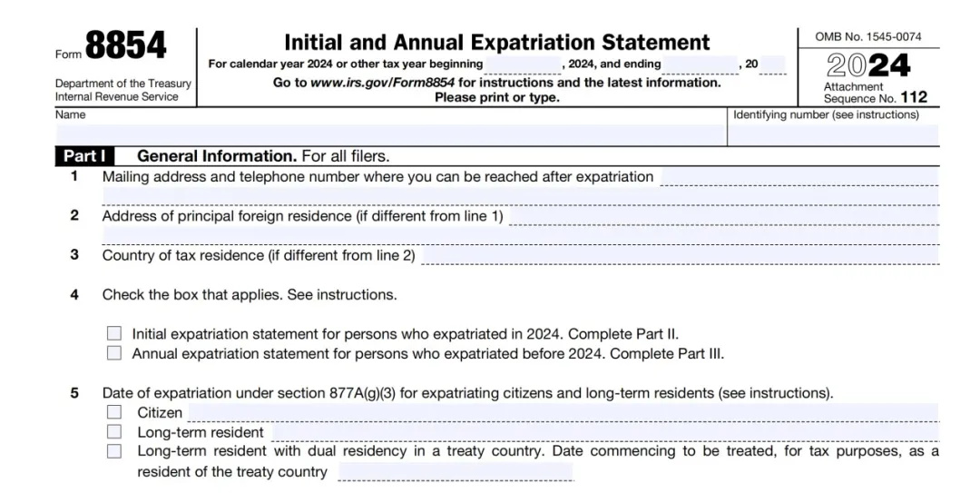
Task: Click the tax year ending date field
Action: point(699,64)
